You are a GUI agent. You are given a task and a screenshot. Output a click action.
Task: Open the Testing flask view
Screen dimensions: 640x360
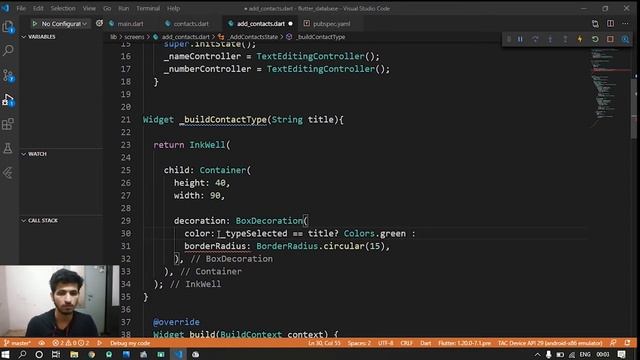(8, 148)
